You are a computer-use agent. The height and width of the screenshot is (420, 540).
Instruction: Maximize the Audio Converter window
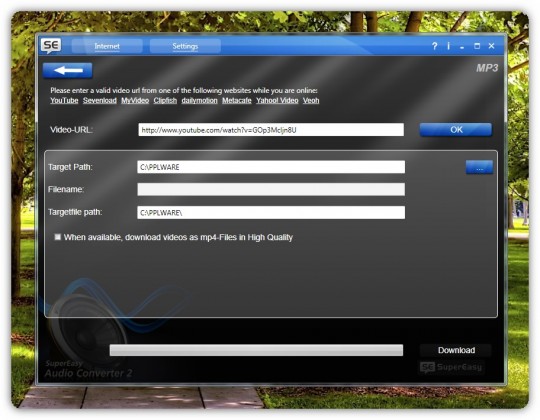tap(477, 46)
